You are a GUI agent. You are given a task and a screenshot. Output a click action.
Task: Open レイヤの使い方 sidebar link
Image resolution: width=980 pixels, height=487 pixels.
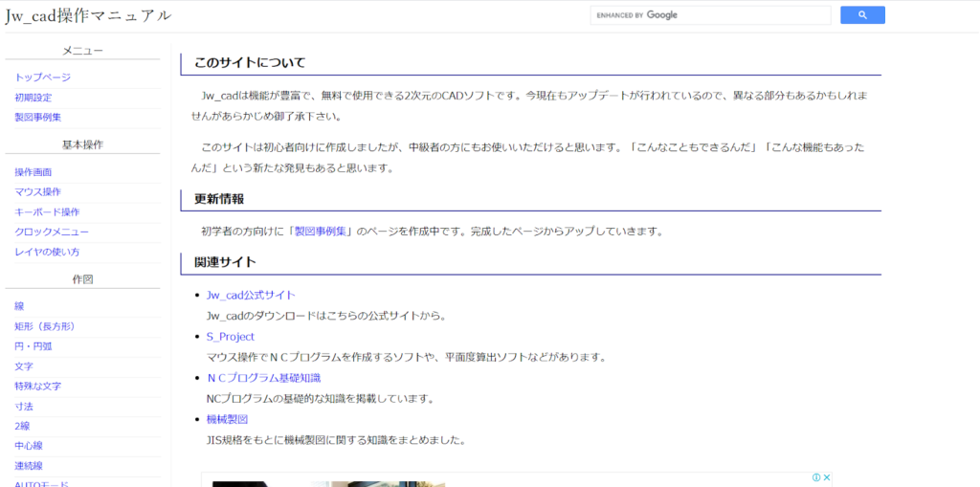click(x=47, y=252)
